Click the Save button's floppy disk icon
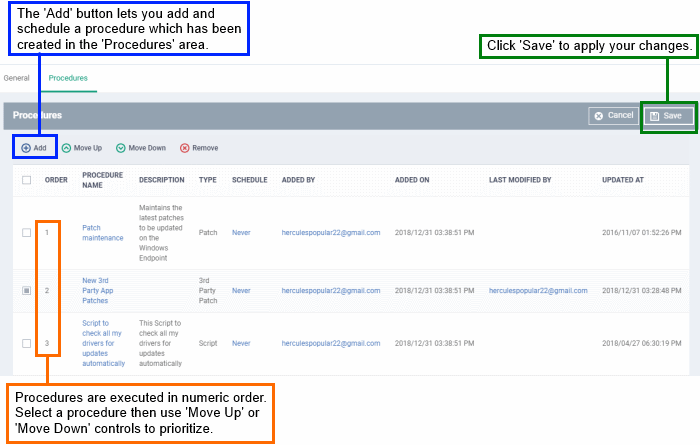The width and height of the screenshot is (700, 445). click(x=654, y=116)
